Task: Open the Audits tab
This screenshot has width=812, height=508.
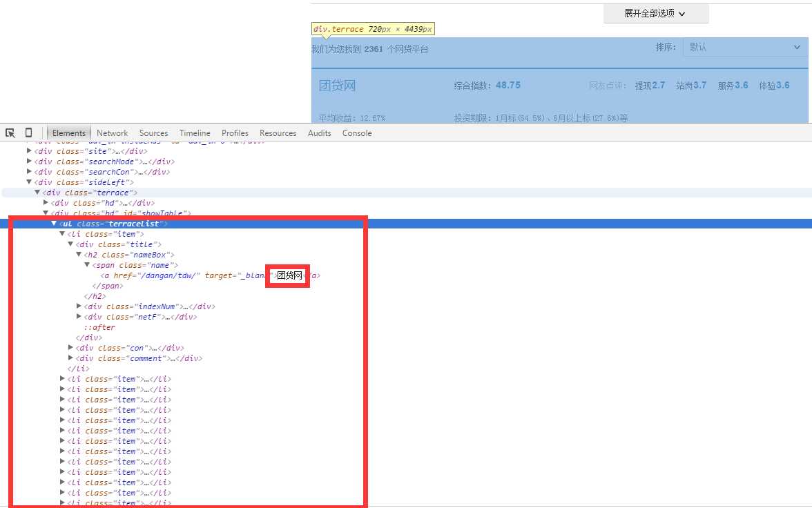Action: [320, 133]
